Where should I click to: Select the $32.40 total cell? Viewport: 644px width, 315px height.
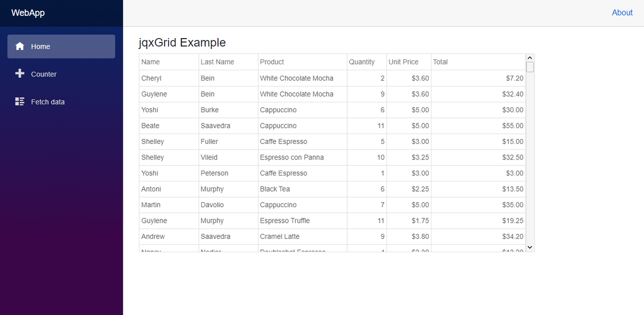coord(479,94)
